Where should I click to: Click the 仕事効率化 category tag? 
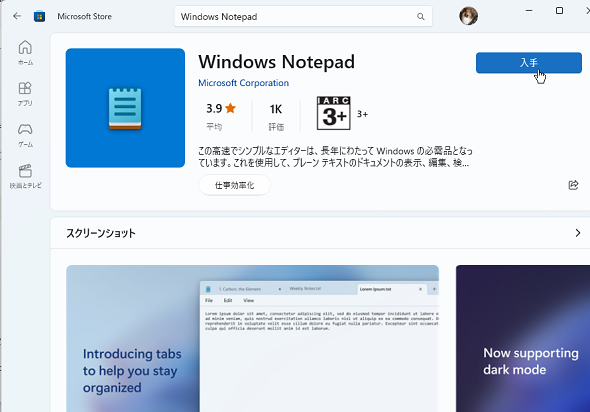(x=234, y=185)
